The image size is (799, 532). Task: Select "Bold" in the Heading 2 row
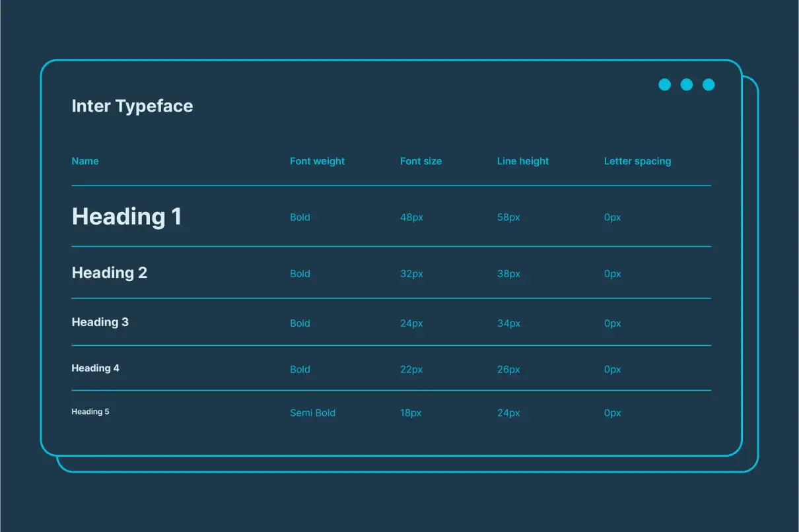click(x=300, y=274)
